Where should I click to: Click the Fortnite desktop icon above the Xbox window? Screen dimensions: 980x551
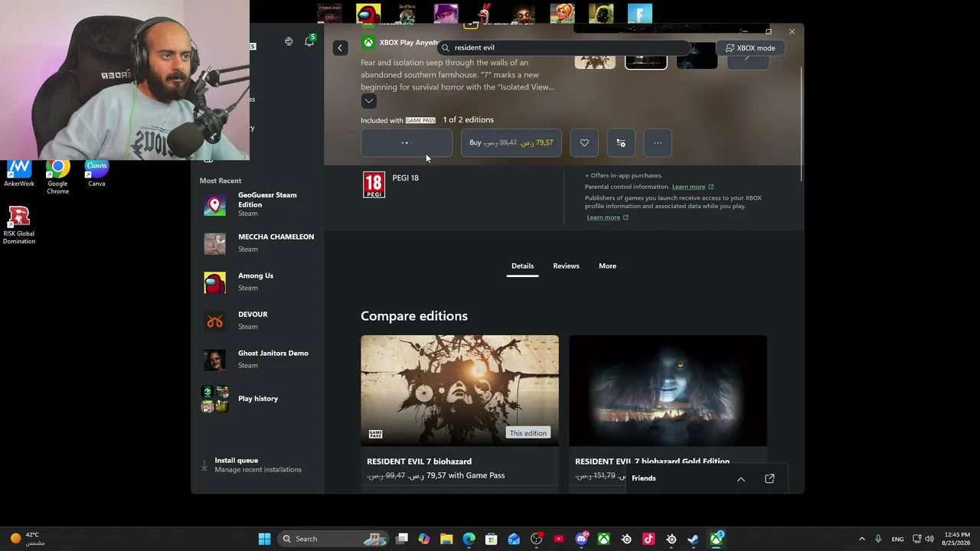[x=640, y=14]
